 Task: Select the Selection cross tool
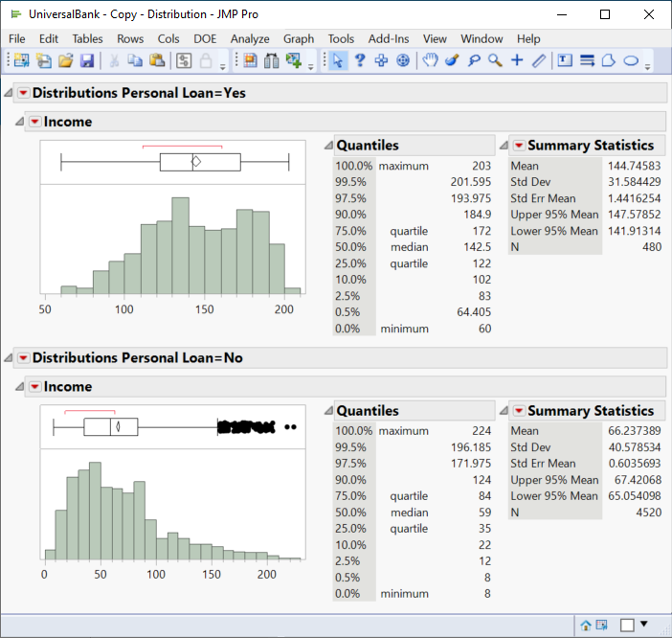coord(381,60)
